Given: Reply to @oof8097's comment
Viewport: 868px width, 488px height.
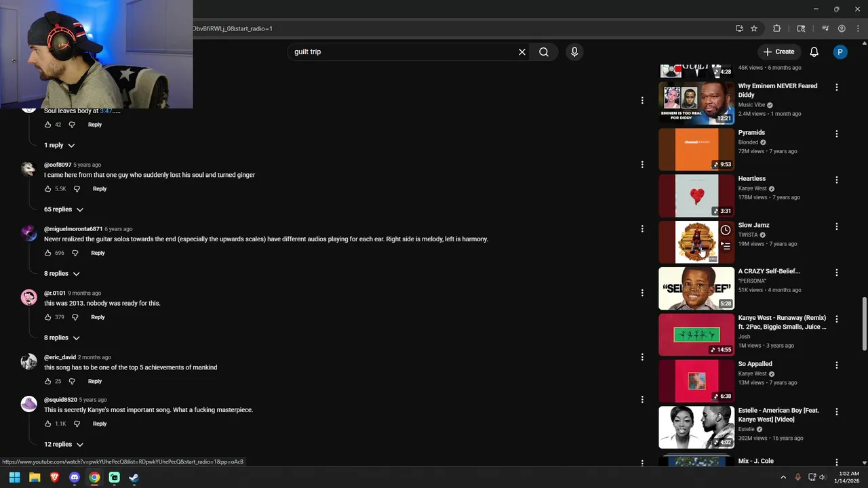Looking at the screenshot, I should coord(100,189).
